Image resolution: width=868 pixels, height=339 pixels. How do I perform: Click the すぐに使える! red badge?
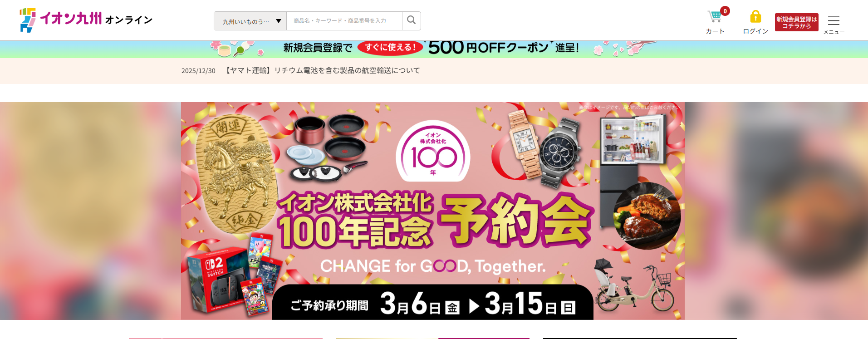tap(390, 47)
